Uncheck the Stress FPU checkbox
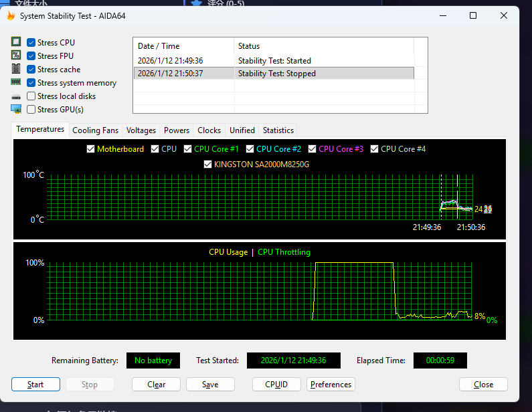532x412 pixels. click(31, 56)
